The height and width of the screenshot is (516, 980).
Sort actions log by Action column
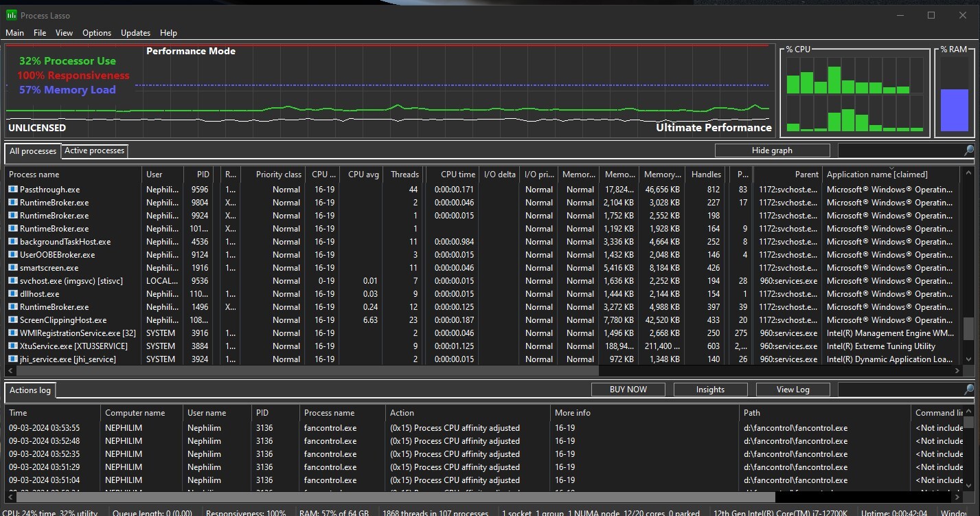(x=468, y=413)
